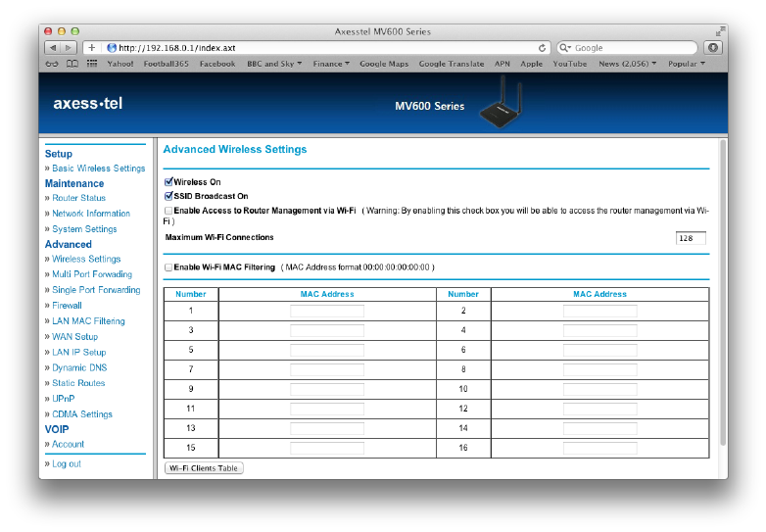Go forward with Safari's forward arrow
766x532 pixels.
pos(69,47)
